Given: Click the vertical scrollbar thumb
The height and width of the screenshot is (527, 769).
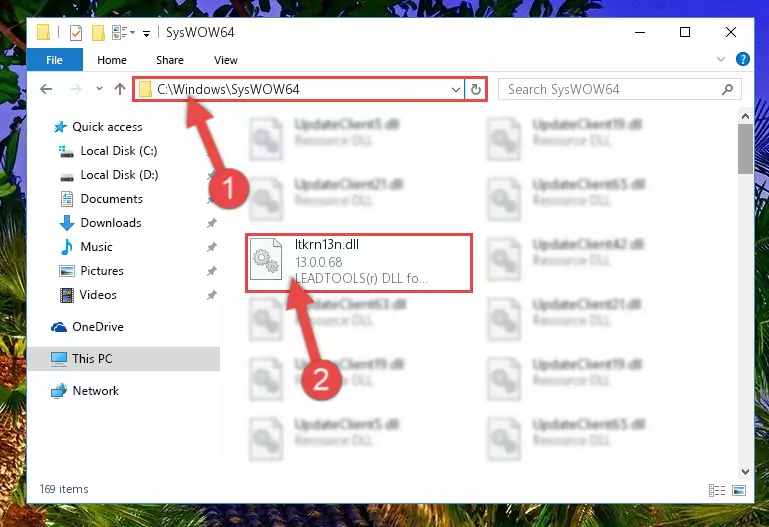Looking at the screenshot, I should 745,149.
